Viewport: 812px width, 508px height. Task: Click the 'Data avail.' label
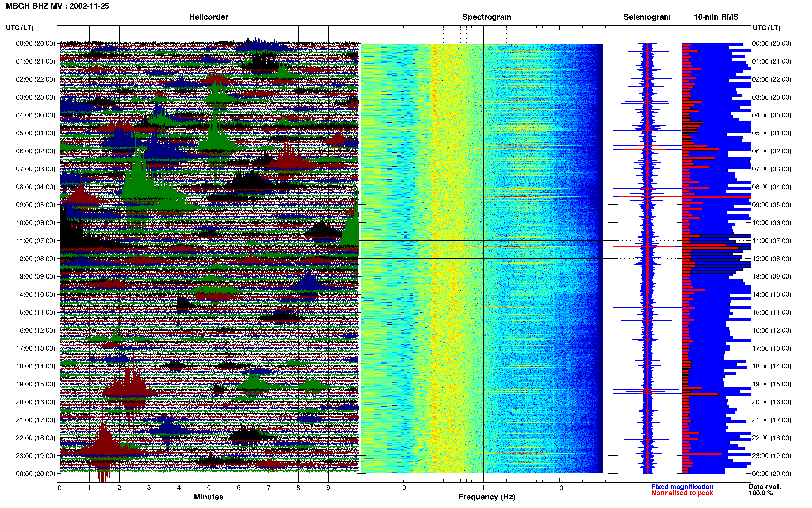[765, 487]
